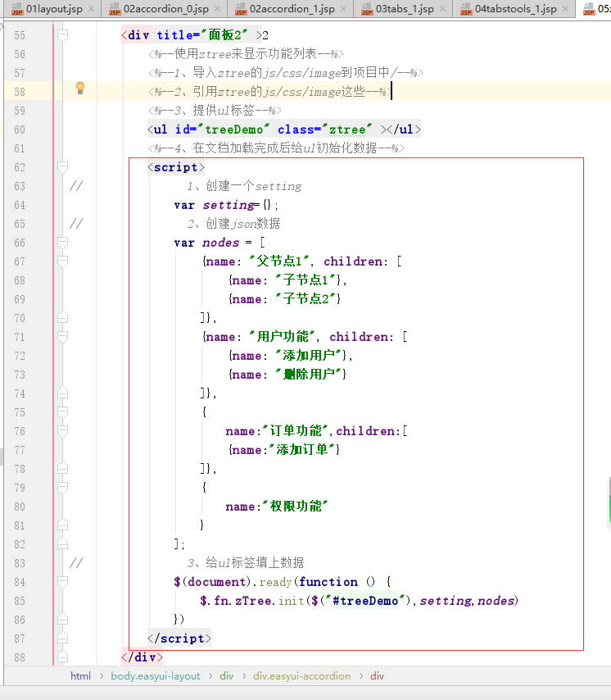Switch to the 02accordion_0.jsp tab
Screen dimensions: 611x700
166,9
